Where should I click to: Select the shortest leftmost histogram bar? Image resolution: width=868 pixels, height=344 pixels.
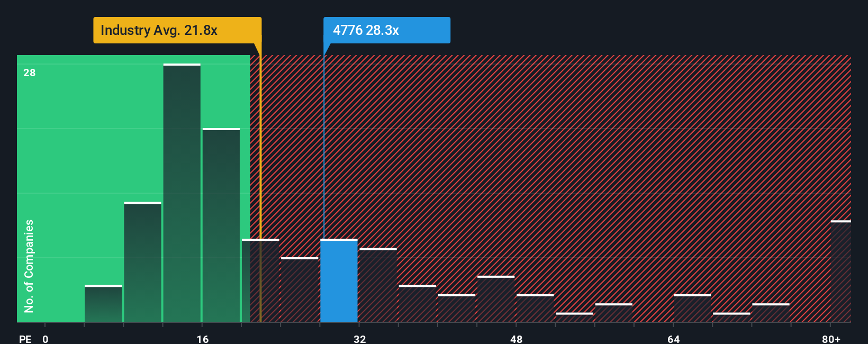pyautogui.click(x=103, y=303)
